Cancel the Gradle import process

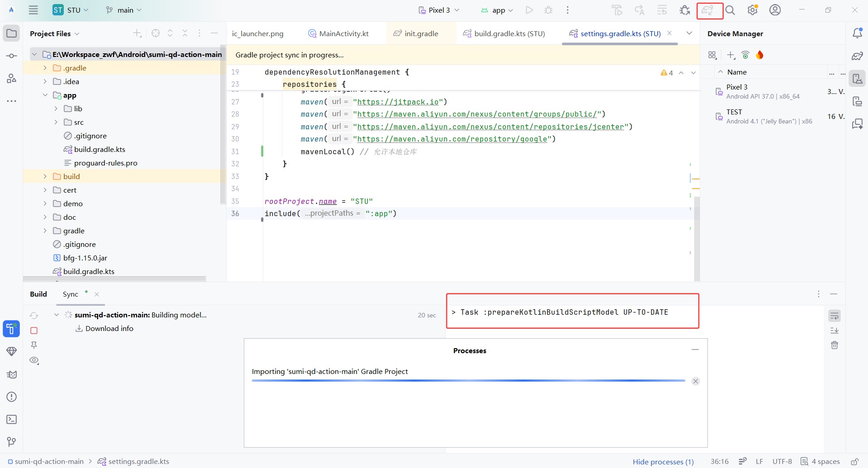pyautogui.click(x=696, y=381)
